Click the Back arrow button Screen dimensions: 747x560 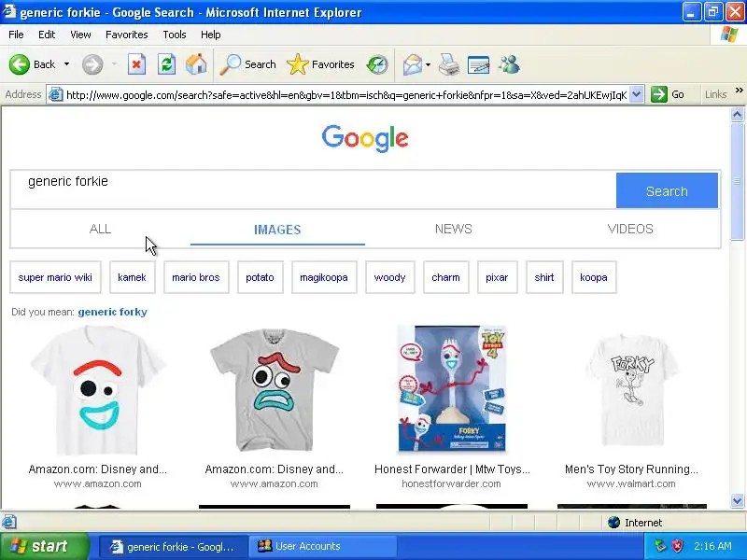click(20, 64)
